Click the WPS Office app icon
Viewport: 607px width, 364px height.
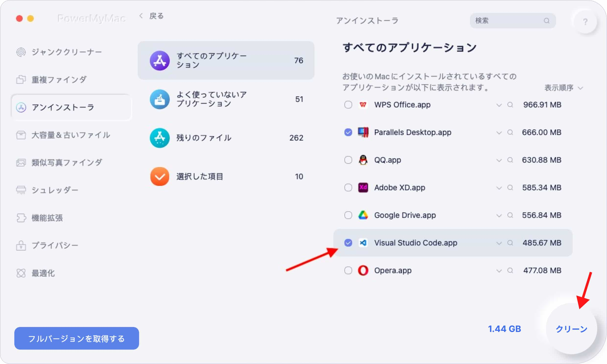363,105
